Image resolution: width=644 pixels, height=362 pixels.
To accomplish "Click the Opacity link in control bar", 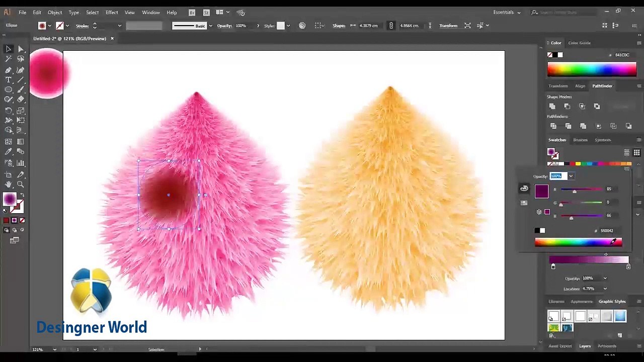I will pos(224,26).
